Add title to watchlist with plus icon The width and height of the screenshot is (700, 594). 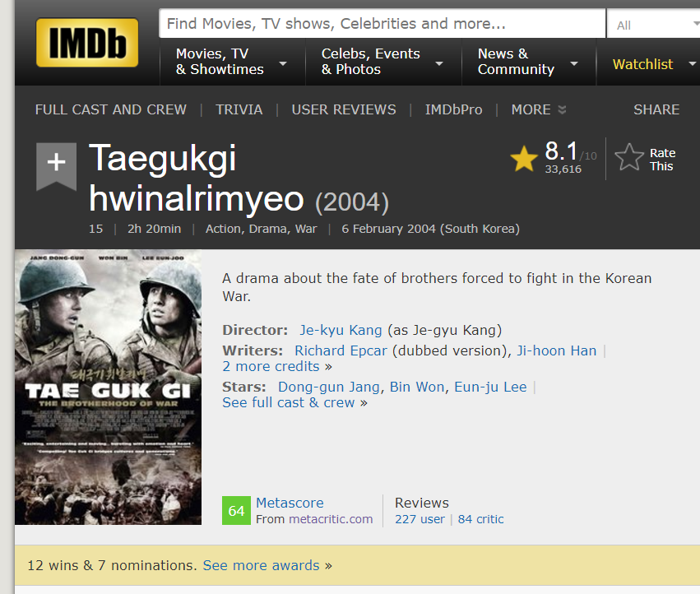(x=56, y=163)
